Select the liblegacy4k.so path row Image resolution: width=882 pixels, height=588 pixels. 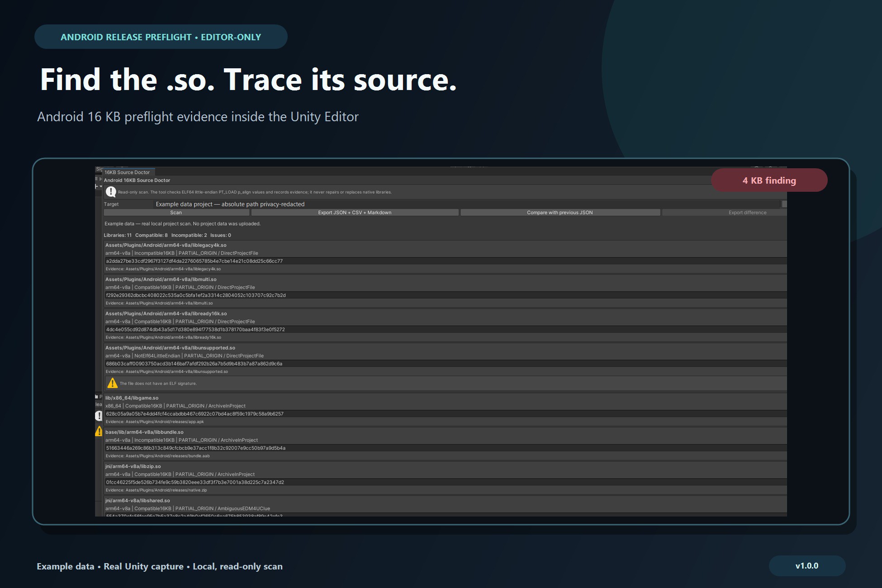166,245
